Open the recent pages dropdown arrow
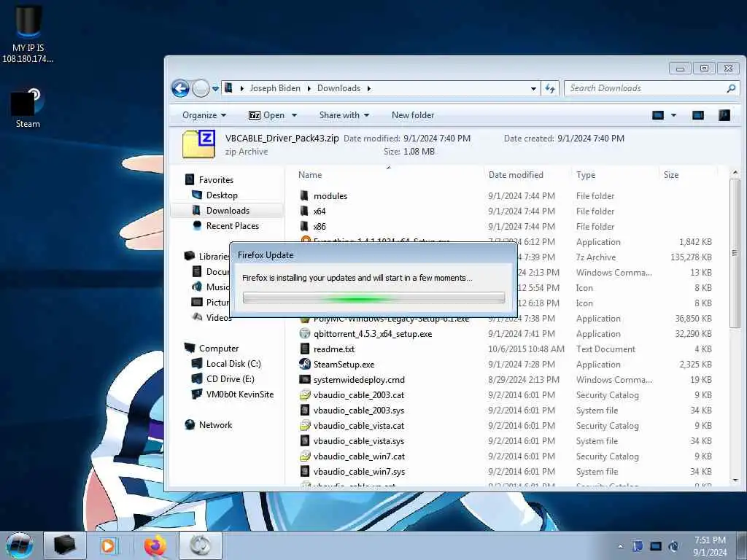Viewport: 747px width, 560px height. (x=215, y=88)
